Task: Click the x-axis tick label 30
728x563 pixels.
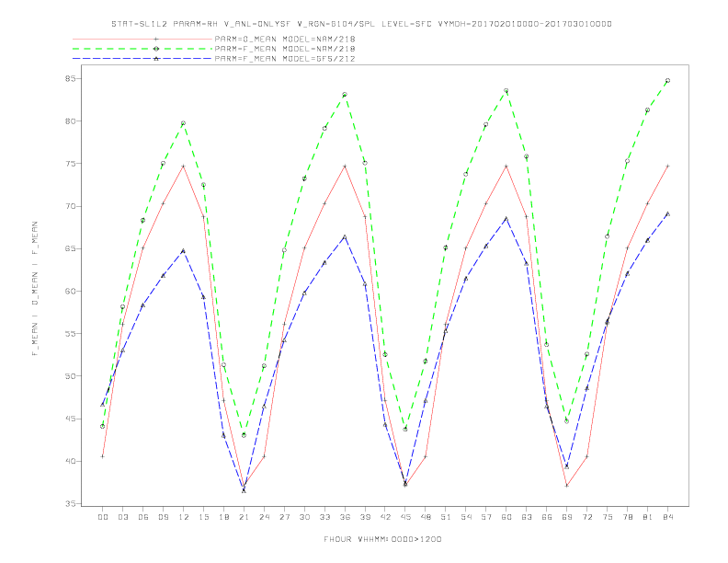Action: pos(304,517)
